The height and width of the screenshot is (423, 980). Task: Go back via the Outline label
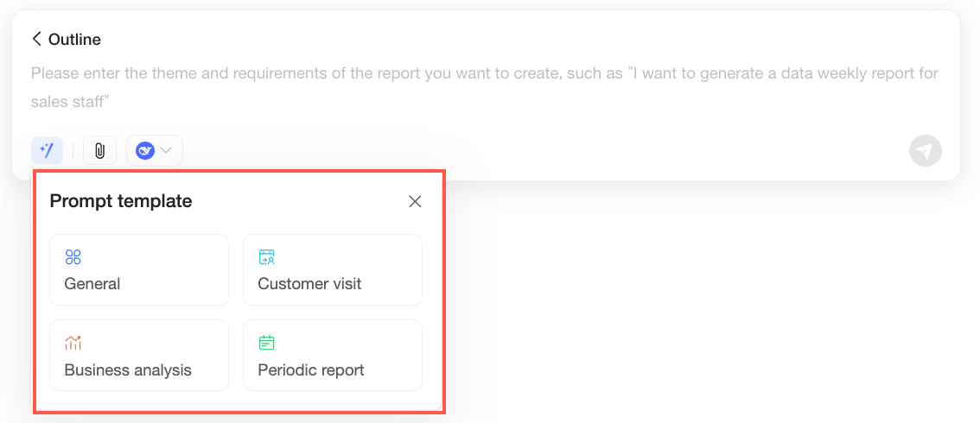[x=74, y=40]
